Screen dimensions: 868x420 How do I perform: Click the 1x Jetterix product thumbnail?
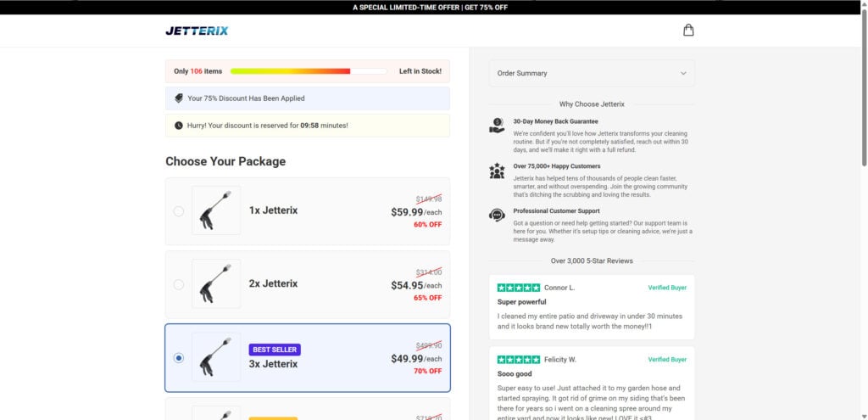coord(216,210)
